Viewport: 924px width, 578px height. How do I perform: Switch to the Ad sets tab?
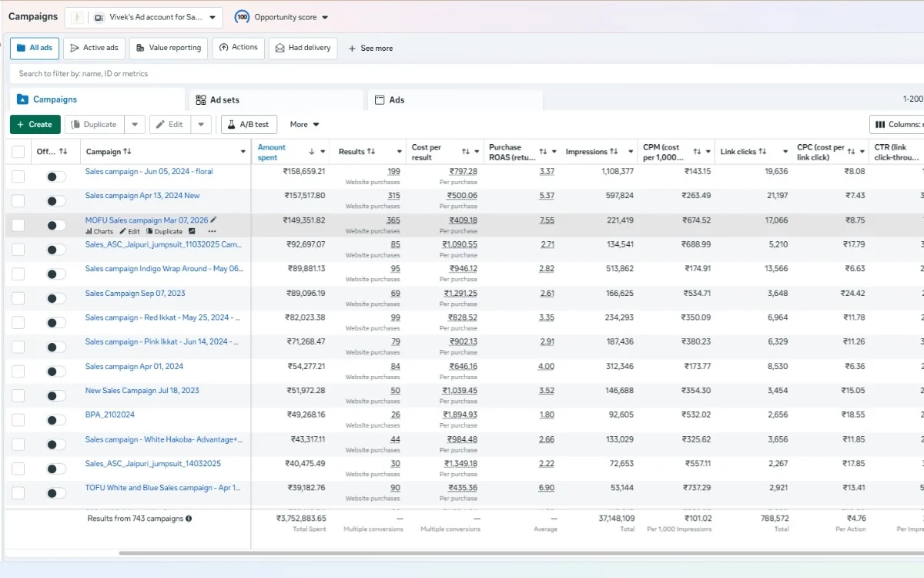(276, 99)
